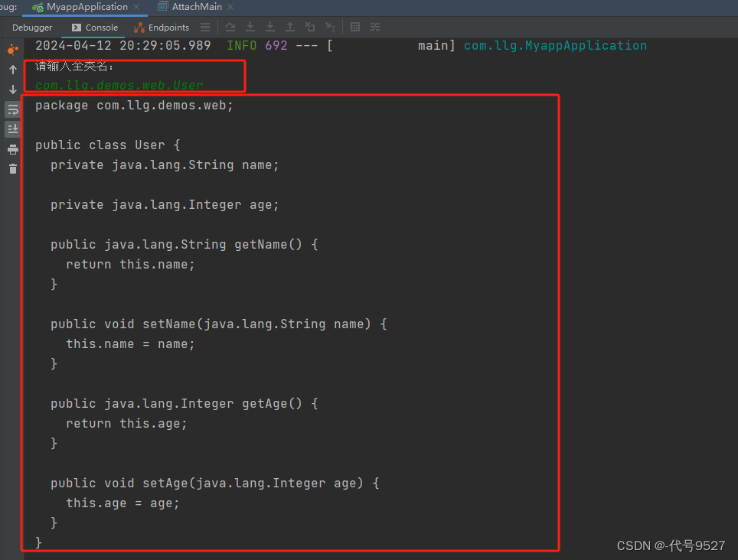Click the Drop Frame icon
The height and width of the screenshot is (560, 738).
[310, 28]
